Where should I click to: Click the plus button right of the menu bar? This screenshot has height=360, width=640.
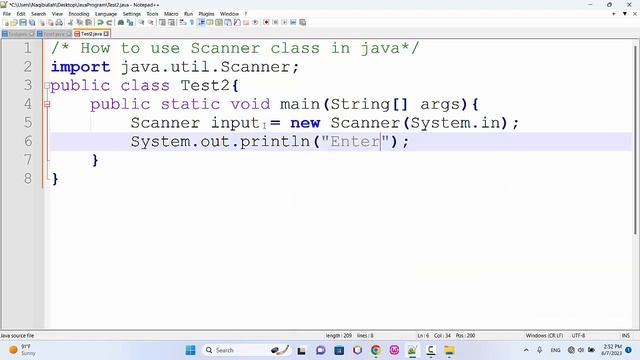coord(613,14)
